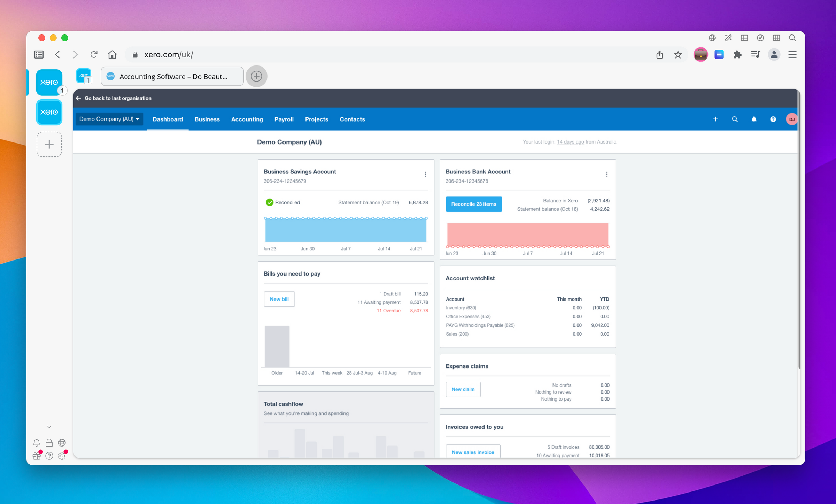Click the user avatar icon top right
This screenshot has height=504, width=836.
point(791,119)
